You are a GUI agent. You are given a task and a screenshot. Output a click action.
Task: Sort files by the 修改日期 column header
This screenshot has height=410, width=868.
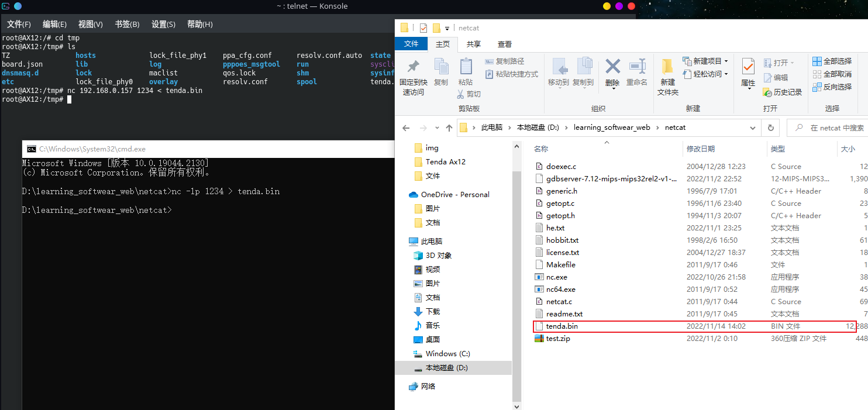coord(701,149)
